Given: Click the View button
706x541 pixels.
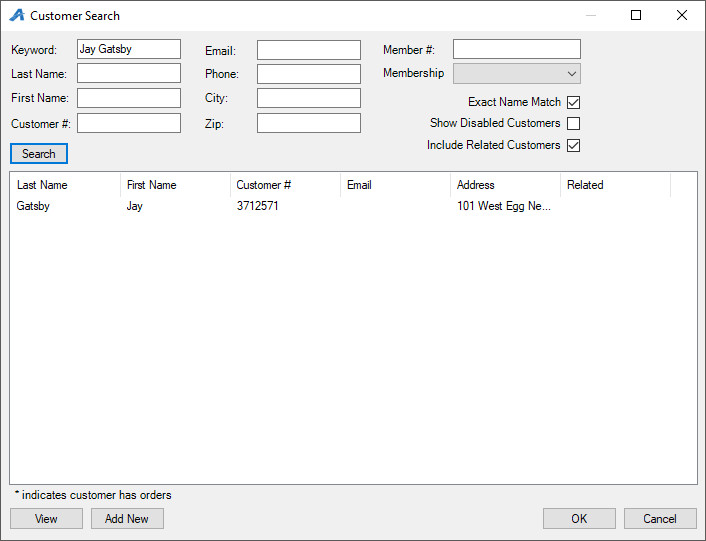Looking at the screenshot, I should pyautogui.click(x=46, y=518).
